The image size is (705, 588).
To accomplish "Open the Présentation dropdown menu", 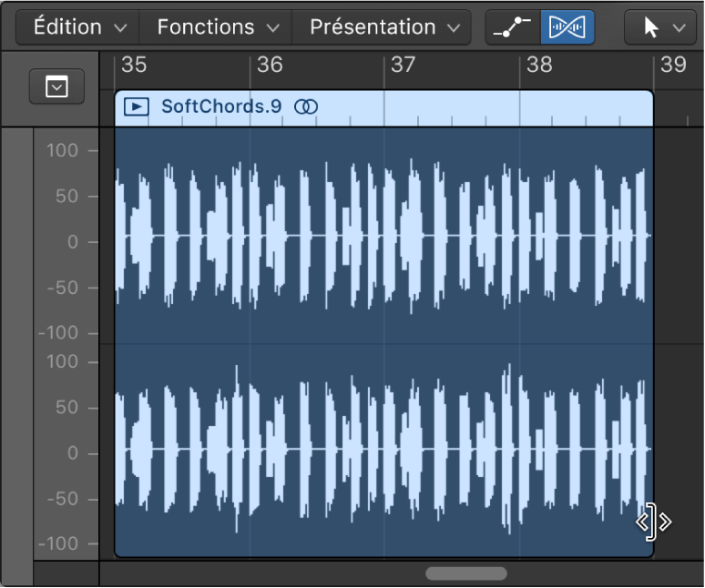I will click(383, 27).
